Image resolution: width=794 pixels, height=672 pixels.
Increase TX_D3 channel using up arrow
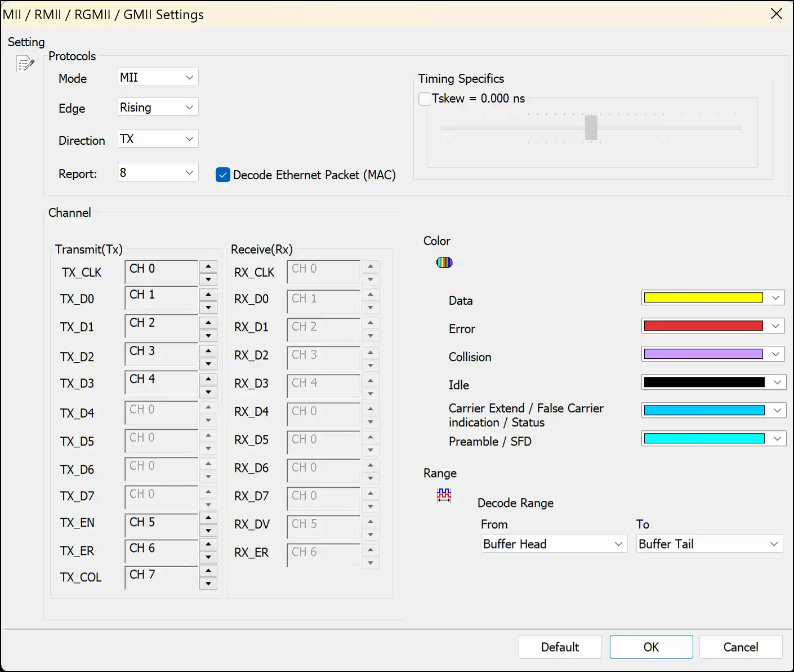click(x=208, y=379)
